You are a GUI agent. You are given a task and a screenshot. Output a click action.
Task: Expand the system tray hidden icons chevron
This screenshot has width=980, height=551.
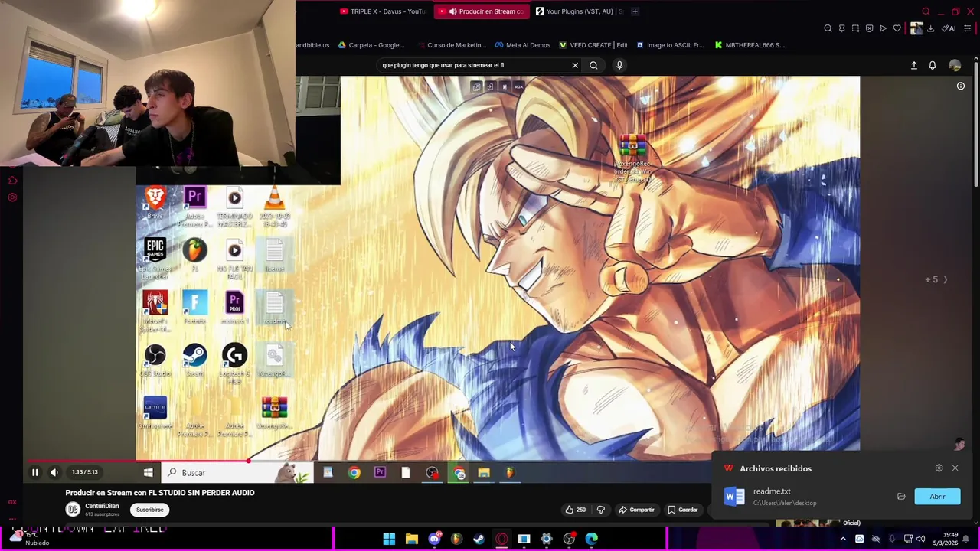[x=843, y=539]
